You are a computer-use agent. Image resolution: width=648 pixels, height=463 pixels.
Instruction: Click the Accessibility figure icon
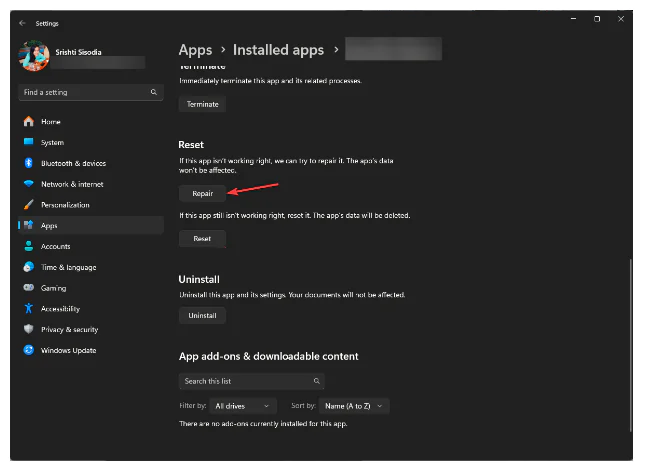point(29,308)
